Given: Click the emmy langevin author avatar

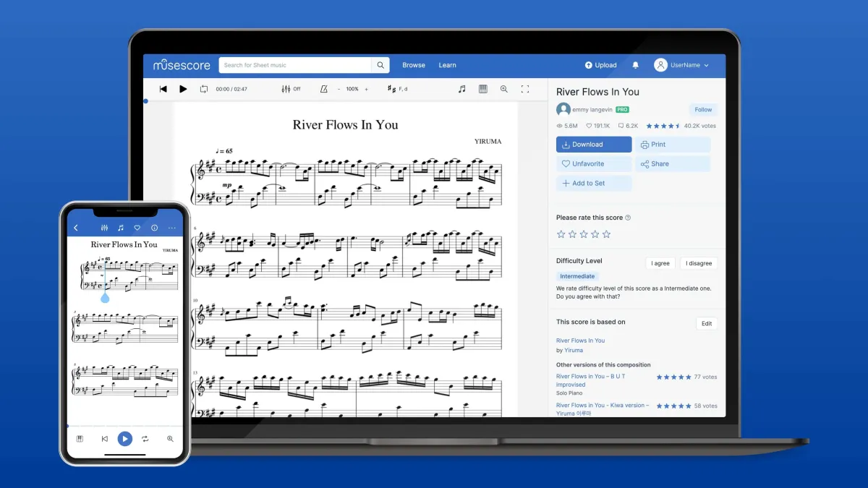Looking at the screenshot, I should pyautogui.click(x=563, y=110).
